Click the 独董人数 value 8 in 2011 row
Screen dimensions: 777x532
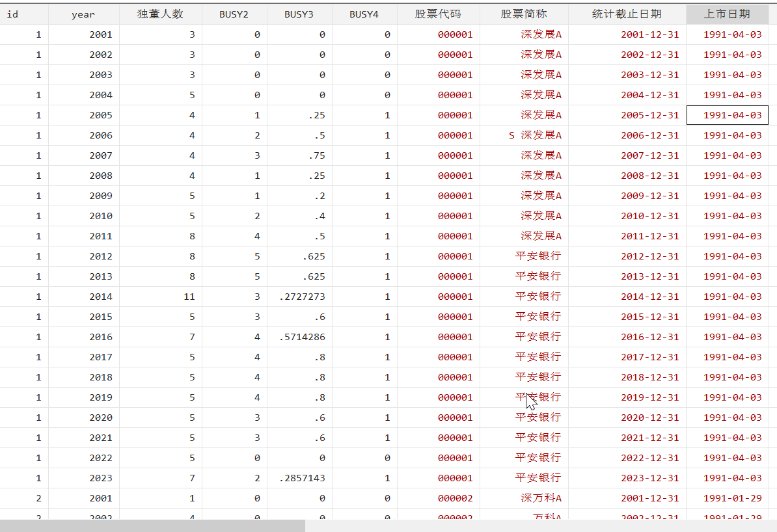[x=161, y=236]
